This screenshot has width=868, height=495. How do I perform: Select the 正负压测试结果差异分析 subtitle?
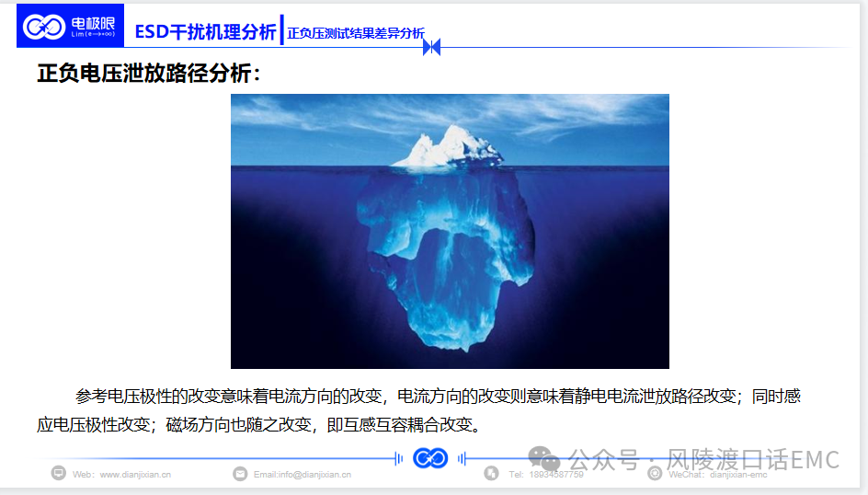(356, 33)
